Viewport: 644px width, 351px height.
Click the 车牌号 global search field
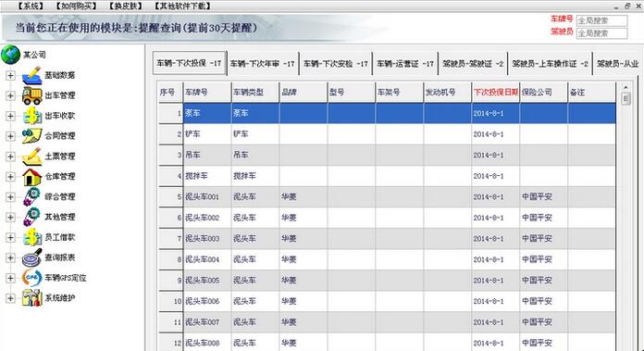tap(601, 20)
